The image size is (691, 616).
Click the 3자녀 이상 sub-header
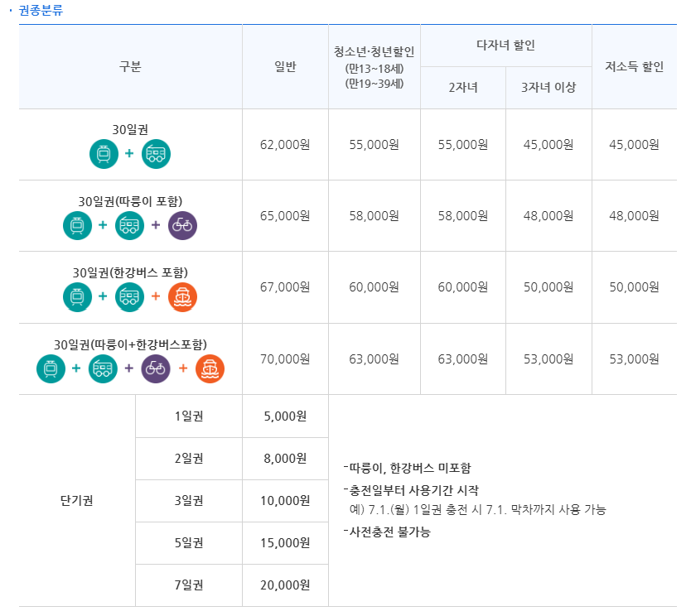coord(548,88)
